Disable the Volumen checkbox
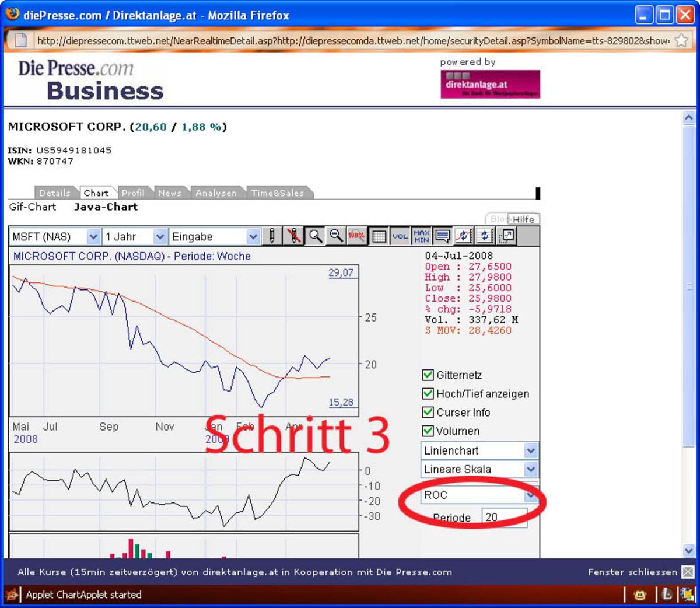This screenshot has height=608, width=700. pos(428,431)
